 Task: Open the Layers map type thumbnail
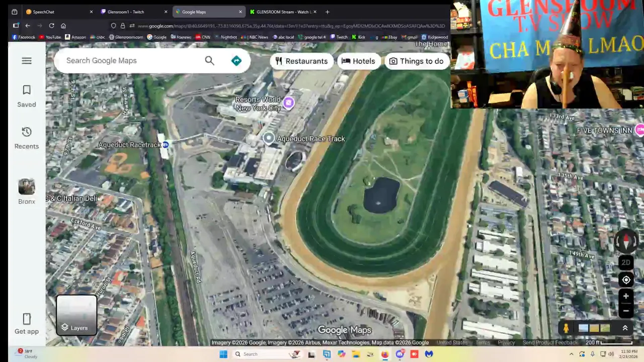click(x=76, y=315)
